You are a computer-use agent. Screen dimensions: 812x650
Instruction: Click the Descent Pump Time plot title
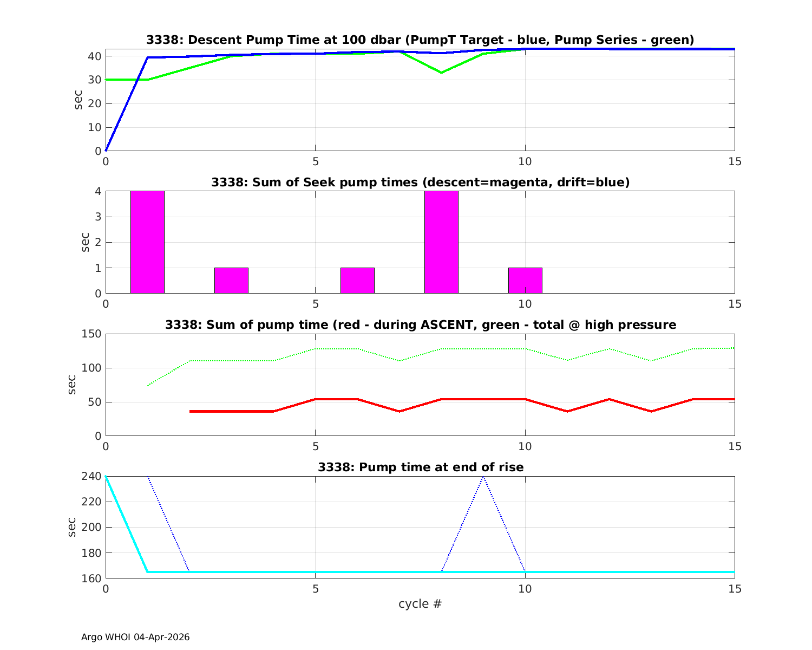tap(420, 40)
